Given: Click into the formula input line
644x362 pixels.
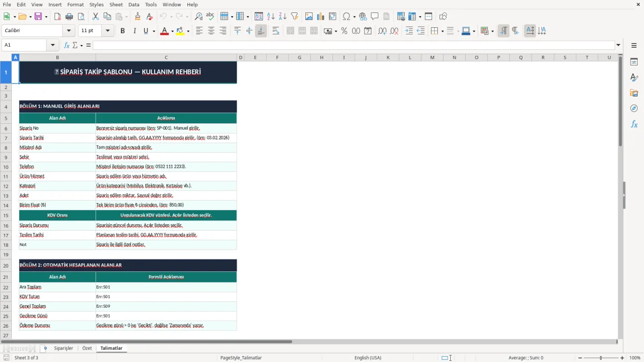Looking at the screenshot, I should [x=353, y=45].
